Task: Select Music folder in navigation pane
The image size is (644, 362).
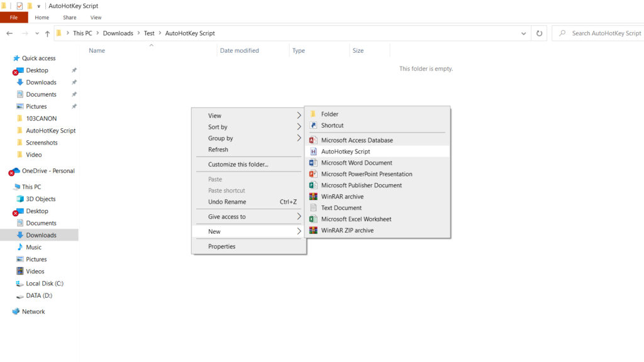Action: pyautogui.click(x=34, y=248)
